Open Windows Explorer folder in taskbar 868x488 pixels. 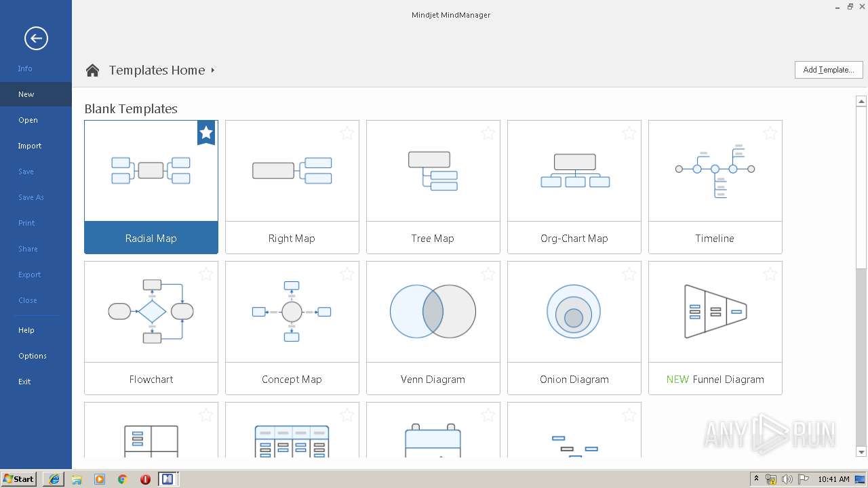(77, 479)
